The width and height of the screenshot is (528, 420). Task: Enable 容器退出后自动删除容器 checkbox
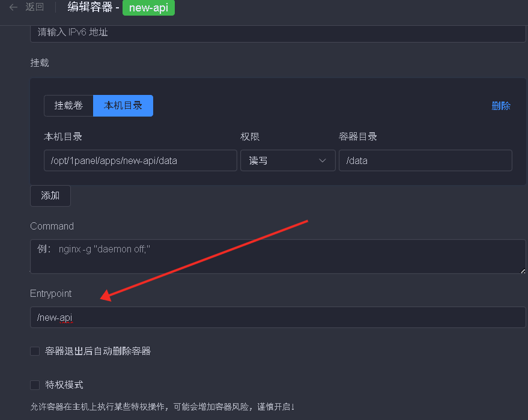tap(35, 351)
